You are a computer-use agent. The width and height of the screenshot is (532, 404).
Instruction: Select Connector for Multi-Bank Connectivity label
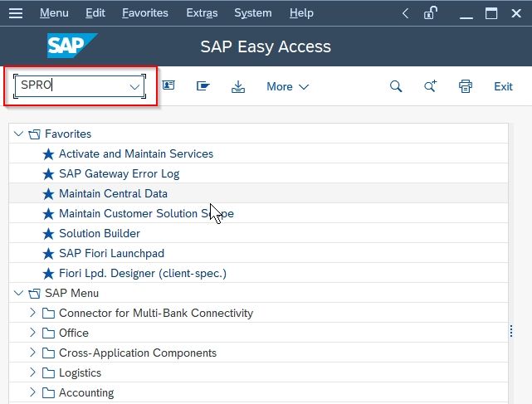click(x=156, y=313)
